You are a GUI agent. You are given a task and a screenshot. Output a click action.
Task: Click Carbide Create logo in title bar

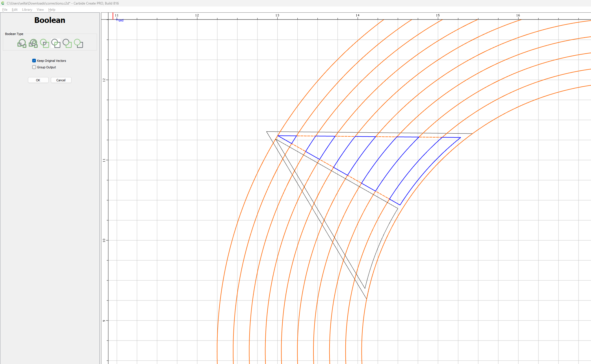3,3
